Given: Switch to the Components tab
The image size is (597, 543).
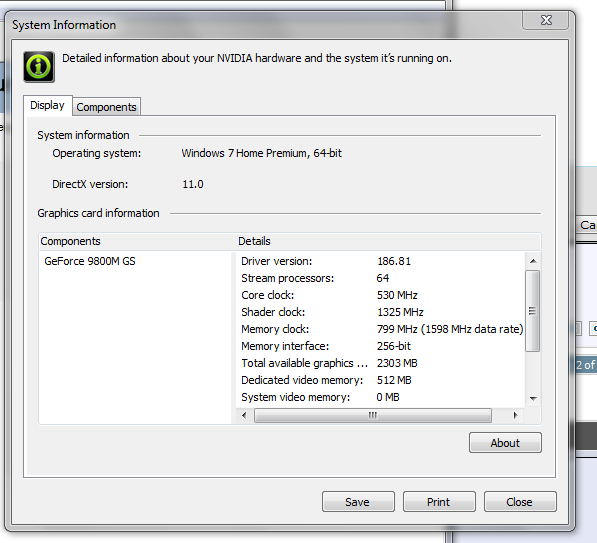Looking at the screenshot, I should point(106,107).
